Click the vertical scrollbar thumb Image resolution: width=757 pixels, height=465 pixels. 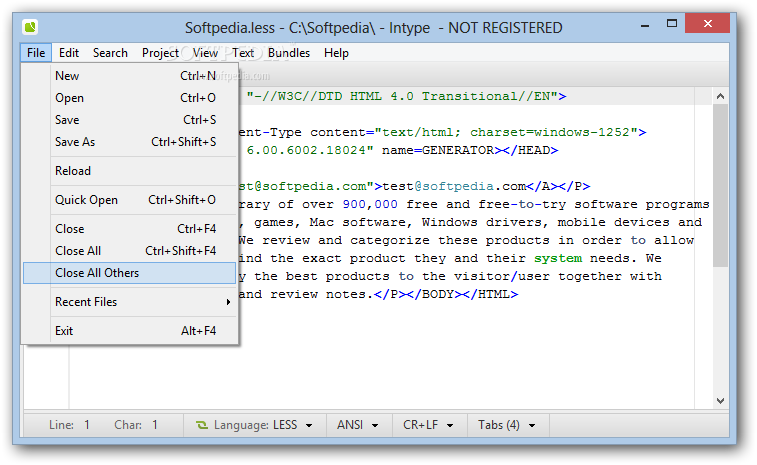coord(720,185)
